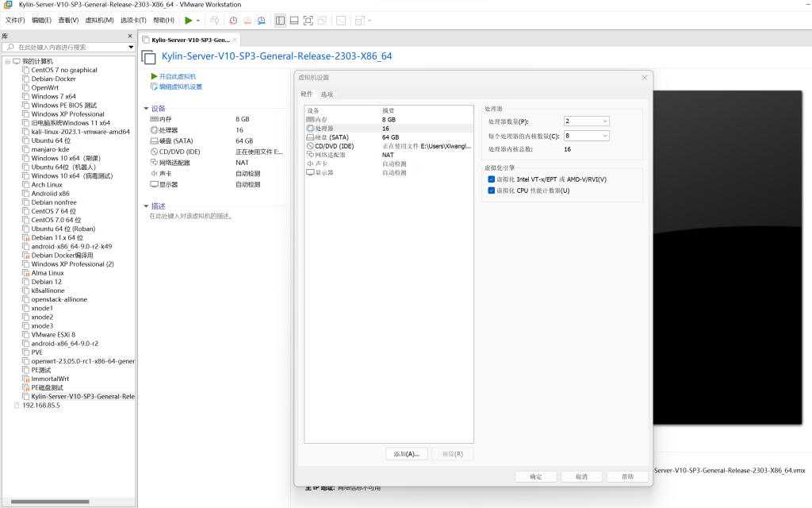
Task: Click the stretch guest display icon
Action: (x=360, y=21)
